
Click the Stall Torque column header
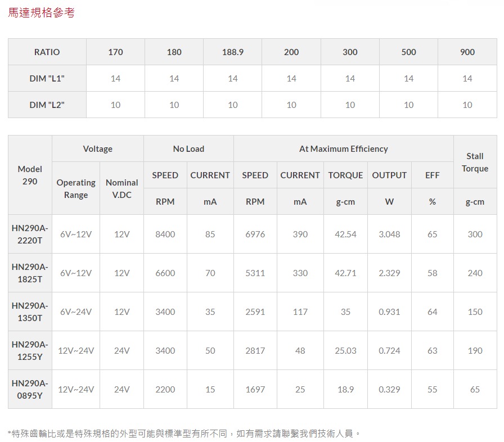click(x=475, y=162)
